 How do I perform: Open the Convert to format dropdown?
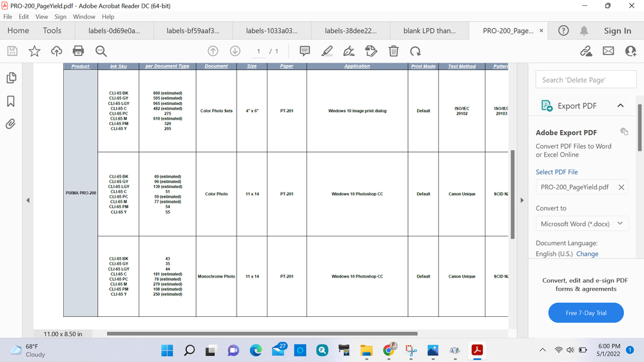click(x=582, y=224)
